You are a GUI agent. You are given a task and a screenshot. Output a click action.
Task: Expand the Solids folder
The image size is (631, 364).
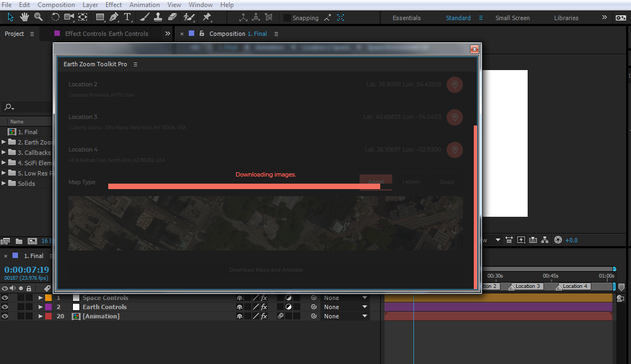tap(4, 183)
